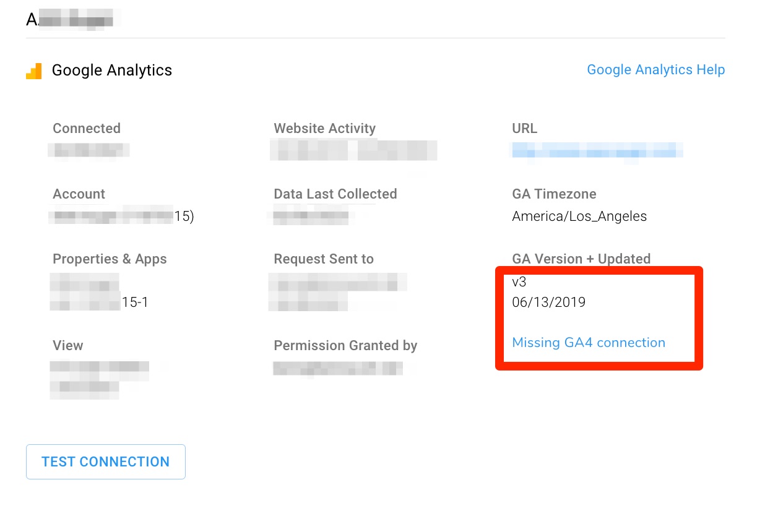765x532 pixels.
Task: Select the GA Timezone section header
Action: click(x=553, y=194)
